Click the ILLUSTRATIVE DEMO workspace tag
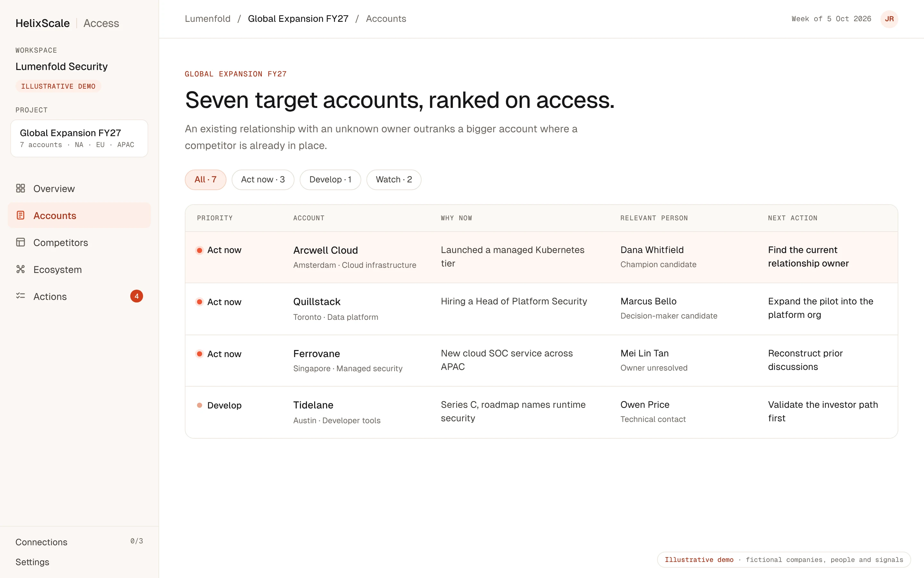Viewport: 924px width, 578px height. 58,86
